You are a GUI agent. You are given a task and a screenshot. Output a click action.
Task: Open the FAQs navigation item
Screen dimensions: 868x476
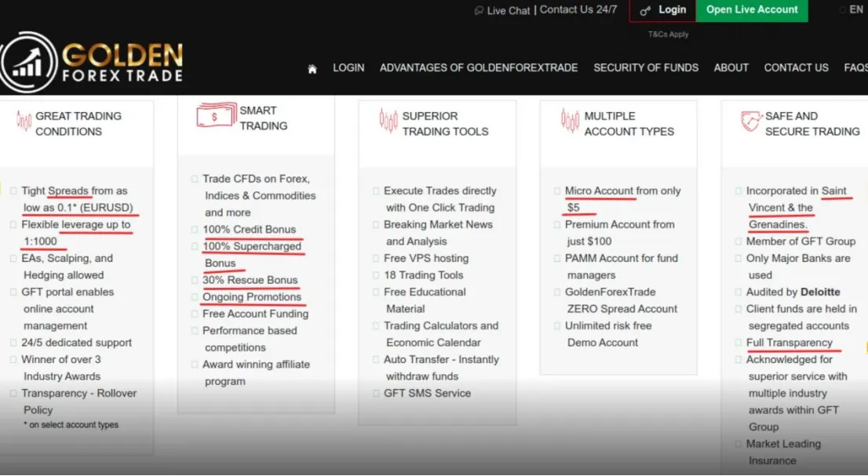[855, 68]
